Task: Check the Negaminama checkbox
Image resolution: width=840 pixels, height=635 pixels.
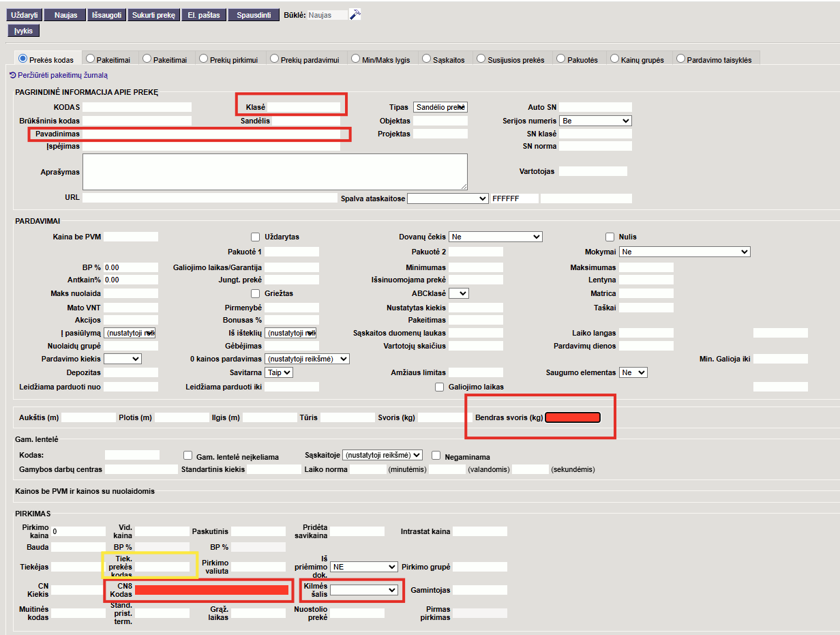Action: (x=436, y=455)
